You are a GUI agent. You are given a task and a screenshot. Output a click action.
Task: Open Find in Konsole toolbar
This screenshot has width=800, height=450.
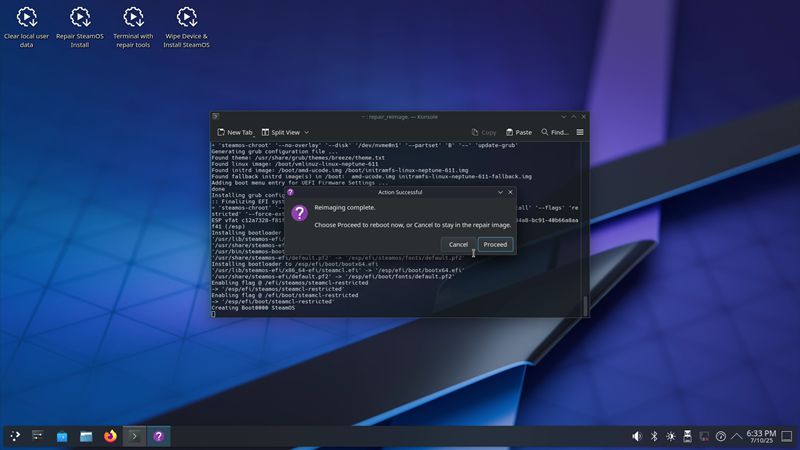pyautogui.click(x=554, y=132)
